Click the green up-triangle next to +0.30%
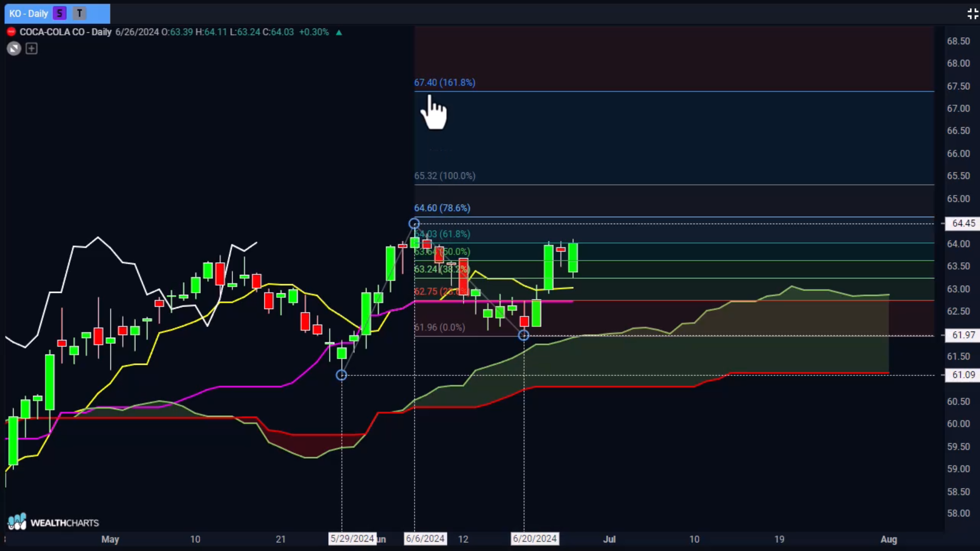Image resolution: width=980 pixels, height=551 pixels. point(339,32)
